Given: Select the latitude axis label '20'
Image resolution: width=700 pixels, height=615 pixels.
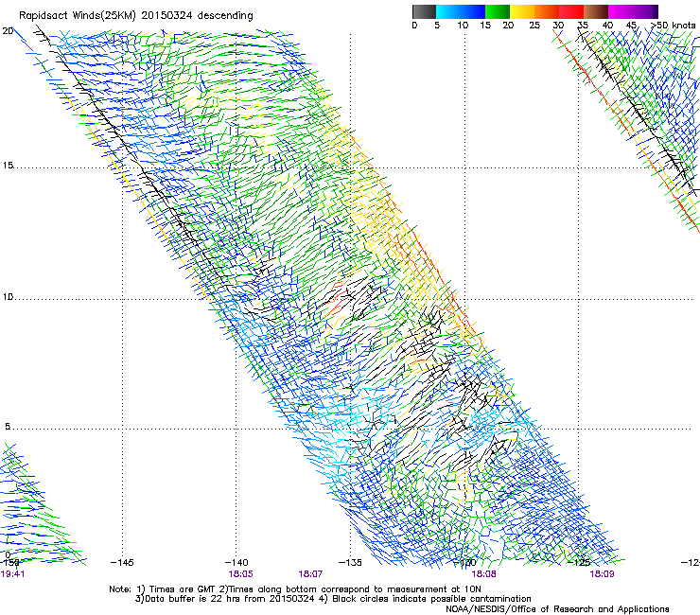Looking at the screenshot, I should 8,31.
